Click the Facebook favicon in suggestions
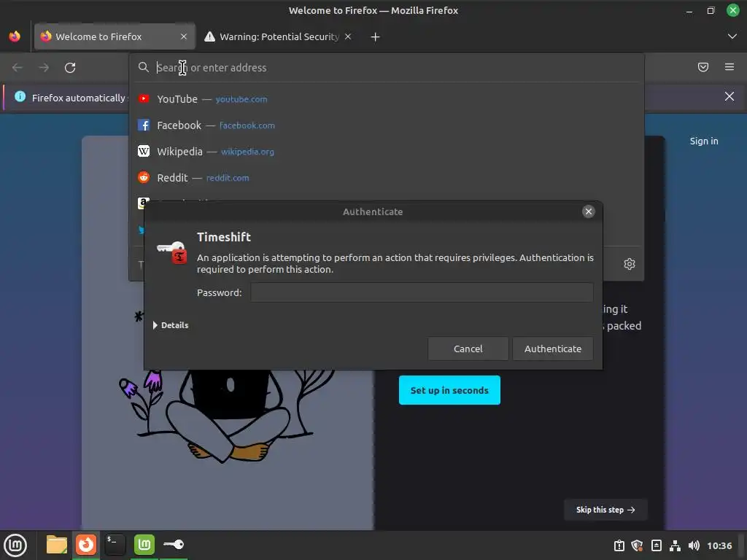747x560 pixels. click(x=144, y=125)
